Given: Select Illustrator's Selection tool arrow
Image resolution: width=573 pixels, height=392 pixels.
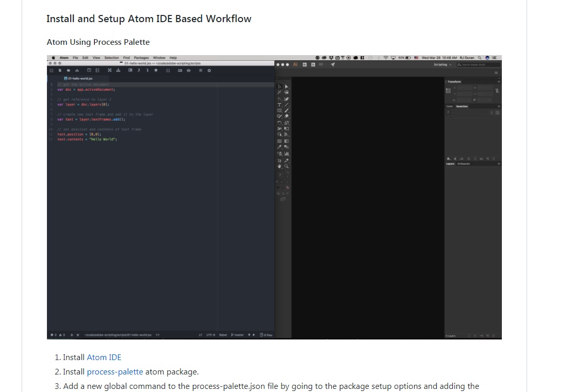Looking at the screenshot, I should coord(280,87).
